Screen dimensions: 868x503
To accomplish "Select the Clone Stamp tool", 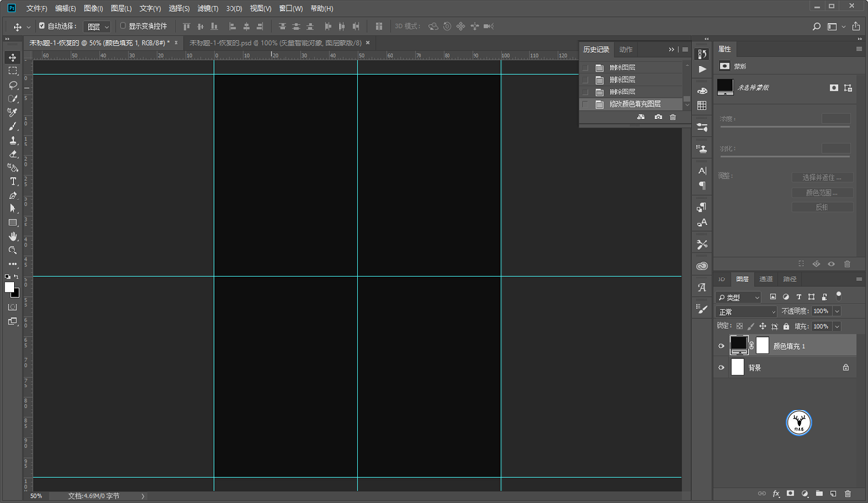I will click(x=13, y=140).
